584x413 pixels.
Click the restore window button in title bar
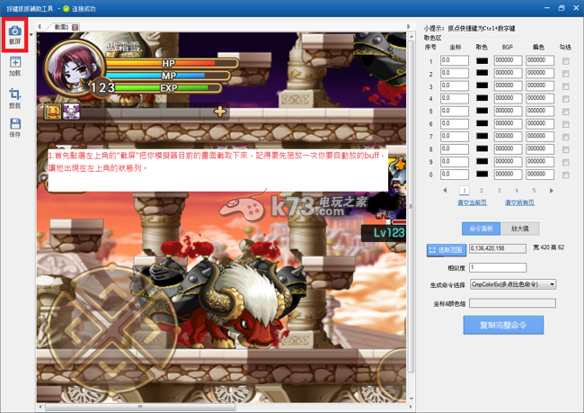point(561,8)
